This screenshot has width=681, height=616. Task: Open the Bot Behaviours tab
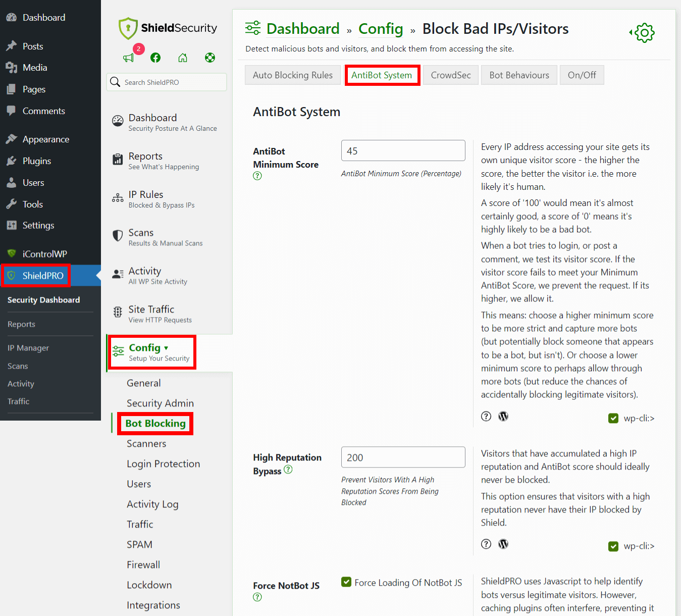519,75
